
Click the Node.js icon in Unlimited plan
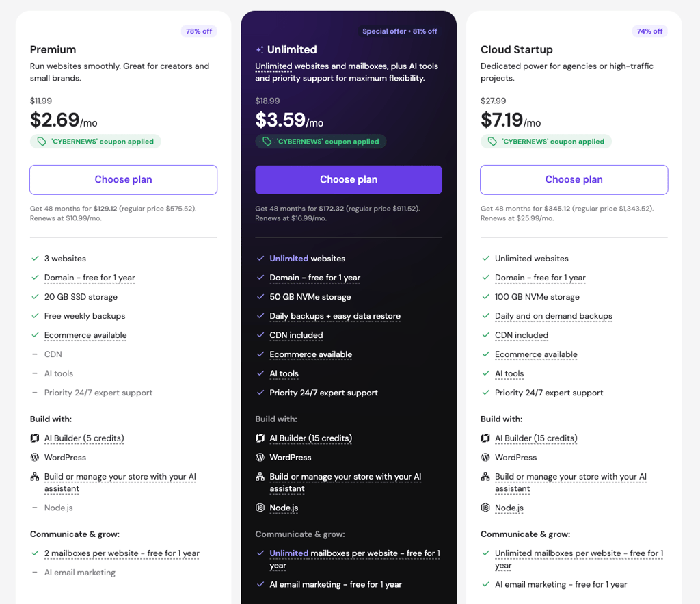[260, 508]
